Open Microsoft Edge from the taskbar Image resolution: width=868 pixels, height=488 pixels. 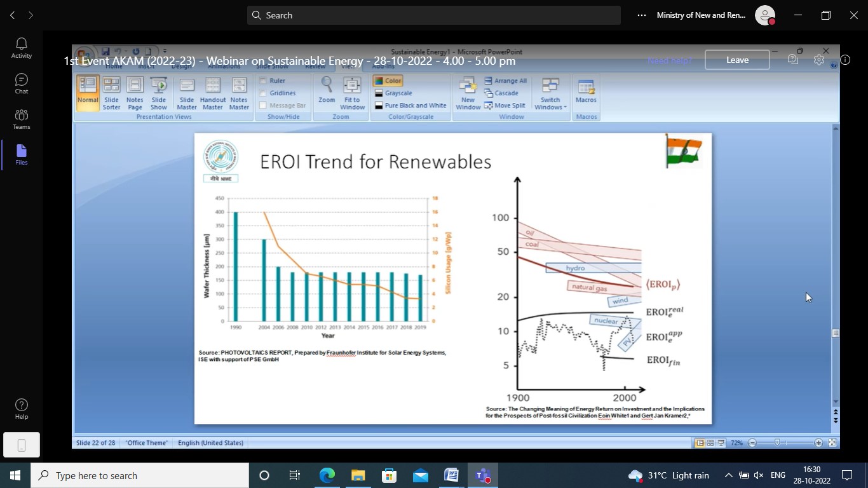click(x=327, y=475)
